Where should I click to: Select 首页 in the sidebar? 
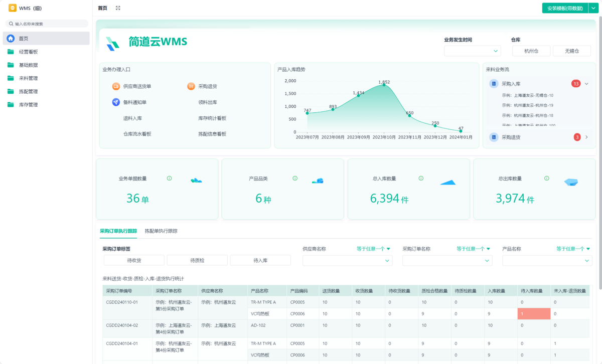click(46, 39)
